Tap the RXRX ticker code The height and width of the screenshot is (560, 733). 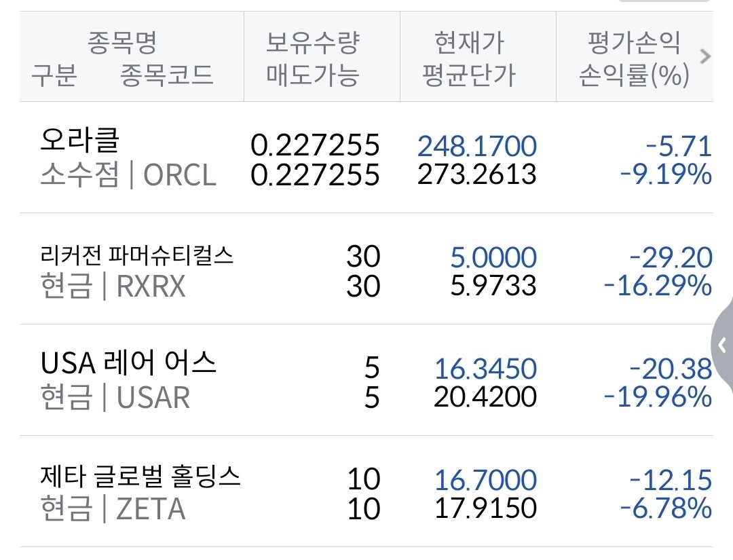coord(151,286)
